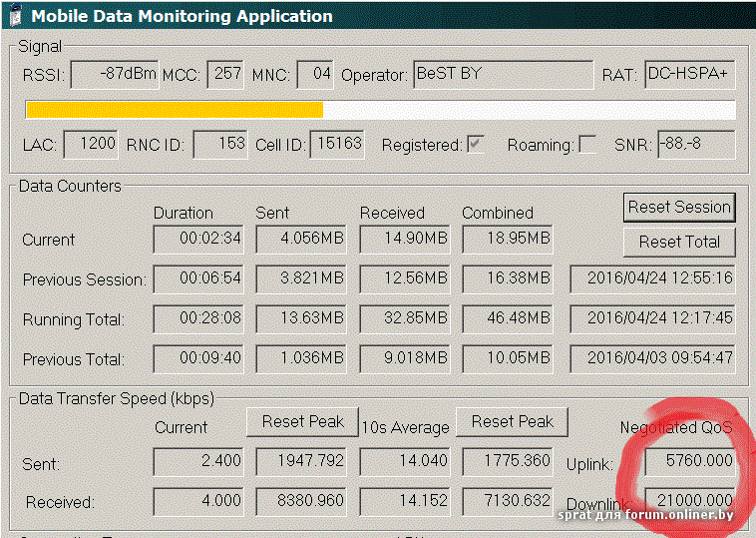Click Reset Peak beside Current column

click(303, 421)
